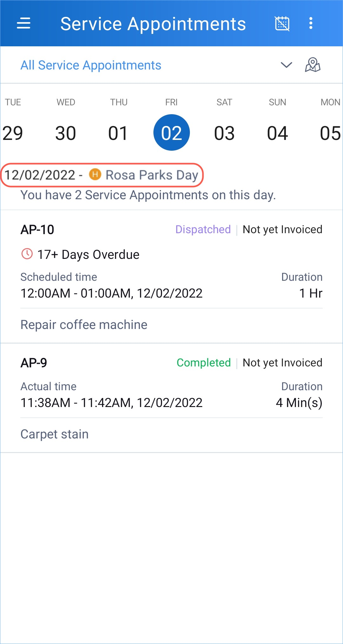This screenshot has width=343, height=644.
Task: Select Tuesday 29 in the date strip
Action: click(13, 133)
